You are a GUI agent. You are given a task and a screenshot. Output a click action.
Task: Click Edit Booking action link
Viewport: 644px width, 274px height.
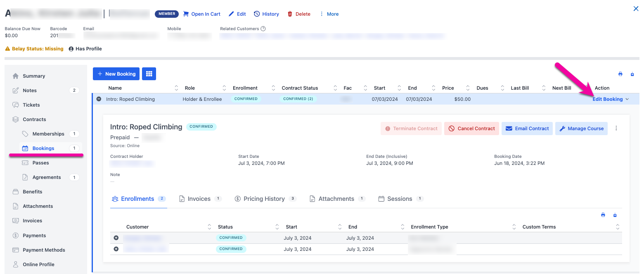coord(608,99)
